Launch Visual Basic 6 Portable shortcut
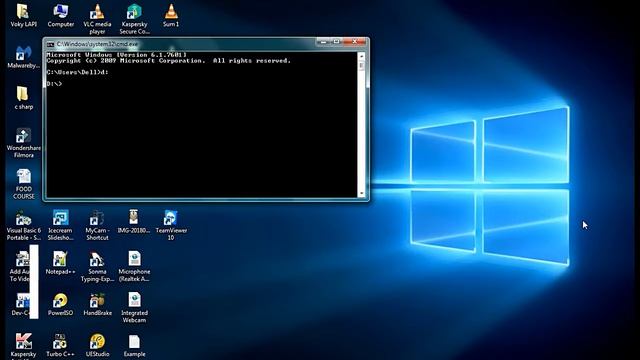Image resolution: width=640 pixels, height=360 pixels. (x=23, y=225)
